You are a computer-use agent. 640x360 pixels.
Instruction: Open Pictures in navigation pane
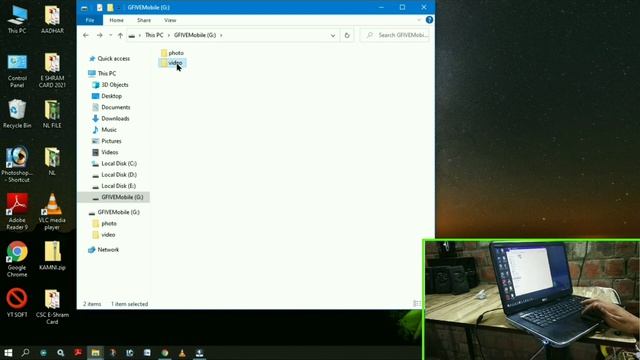click(107, 141)
